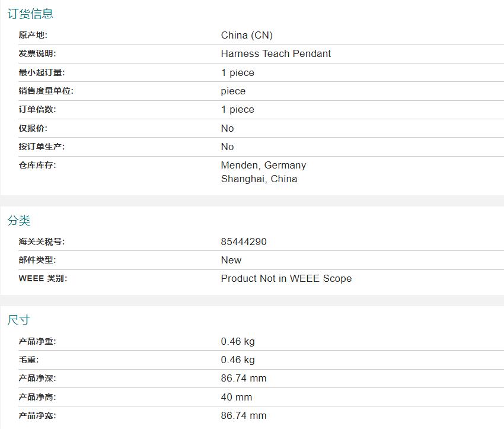
Task: Click the 订单倍数 field label
Action: (37, 109)
